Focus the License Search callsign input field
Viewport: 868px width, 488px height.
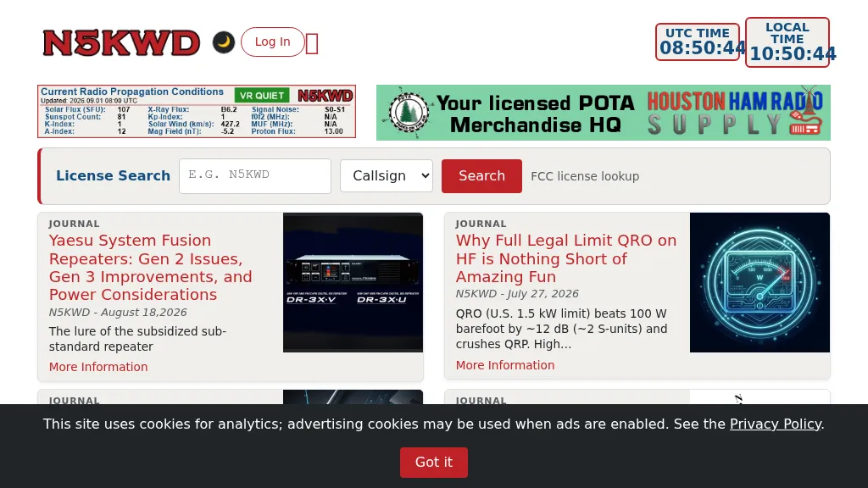(255, 176)
